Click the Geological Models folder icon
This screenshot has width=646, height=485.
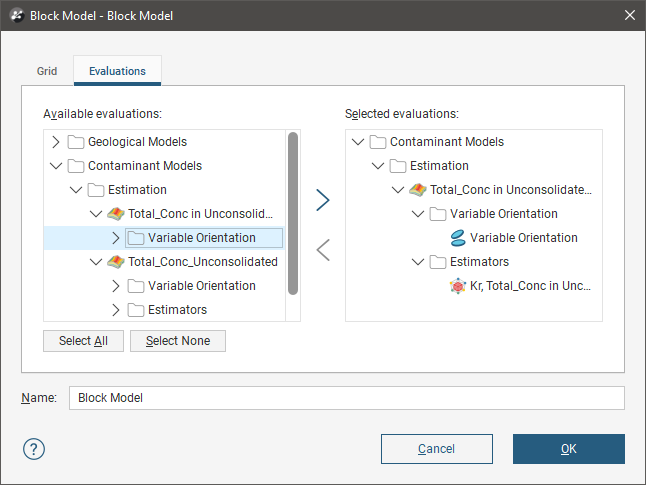76,142
